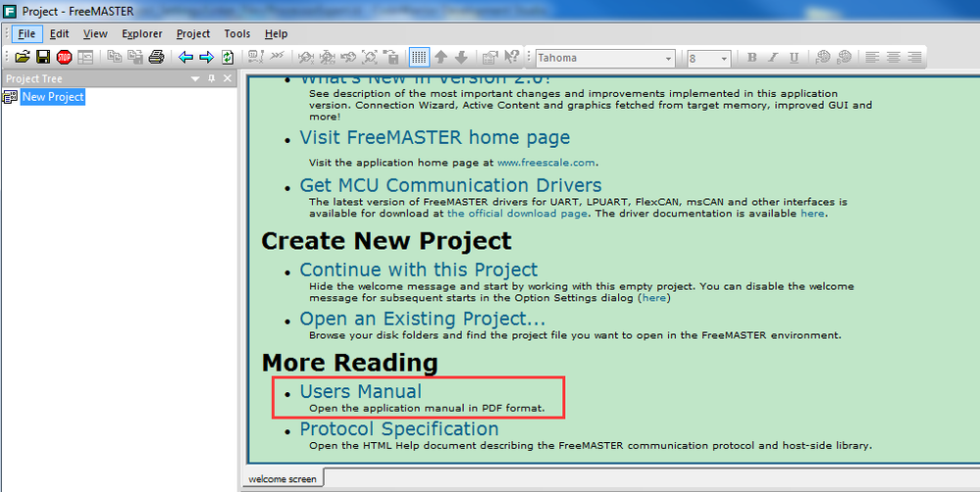Click the grayed down arrow toolbar icon
Viewport: 980px width, 492px height.
(461, 58)
